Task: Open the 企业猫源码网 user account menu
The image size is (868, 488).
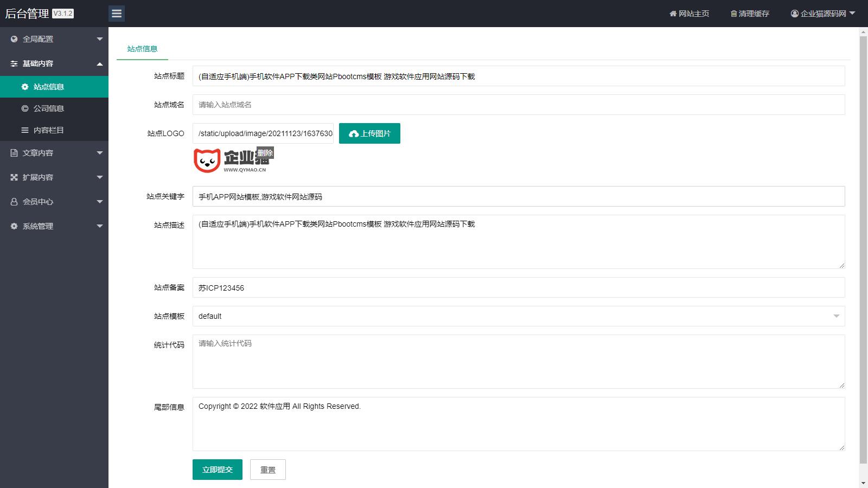Action: [822, 14]
